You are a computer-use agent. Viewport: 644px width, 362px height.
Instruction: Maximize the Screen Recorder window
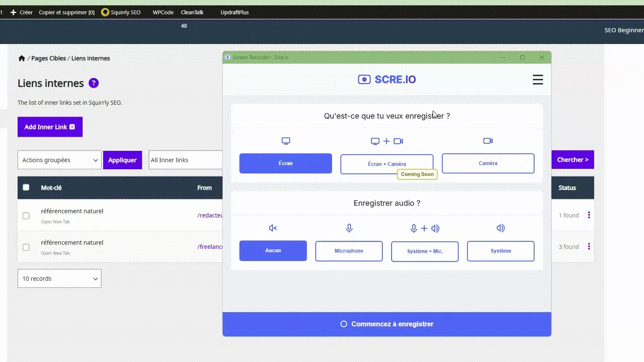(x=522, y=57)
